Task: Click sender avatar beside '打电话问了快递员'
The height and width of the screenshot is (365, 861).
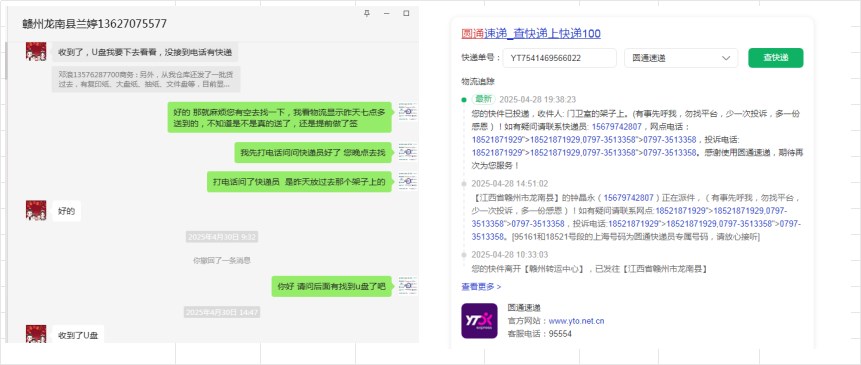Action: click(x=407, y=181)
